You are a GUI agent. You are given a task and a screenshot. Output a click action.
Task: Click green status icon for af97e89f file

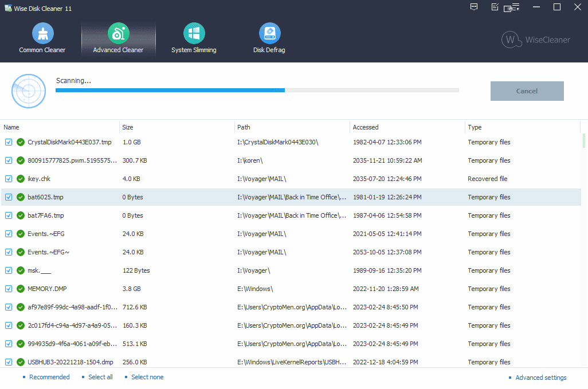click(x=21, y=307)
